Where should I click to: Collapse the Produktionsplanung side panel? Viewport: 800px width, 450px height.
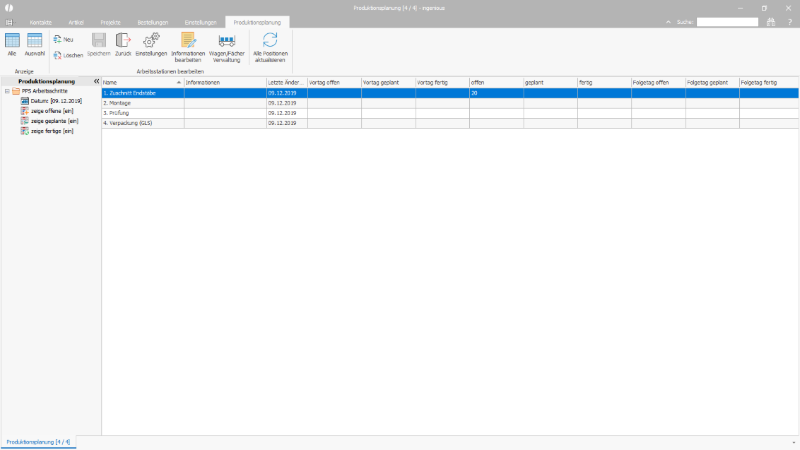96,81
